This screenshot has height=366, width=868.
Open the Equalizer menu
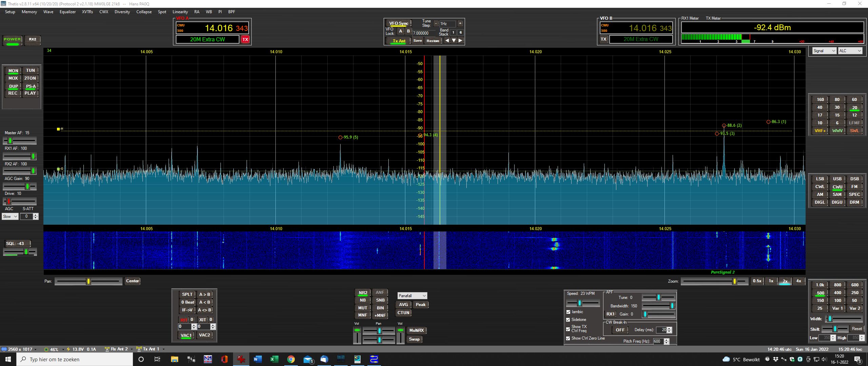[x=67, y=12]
